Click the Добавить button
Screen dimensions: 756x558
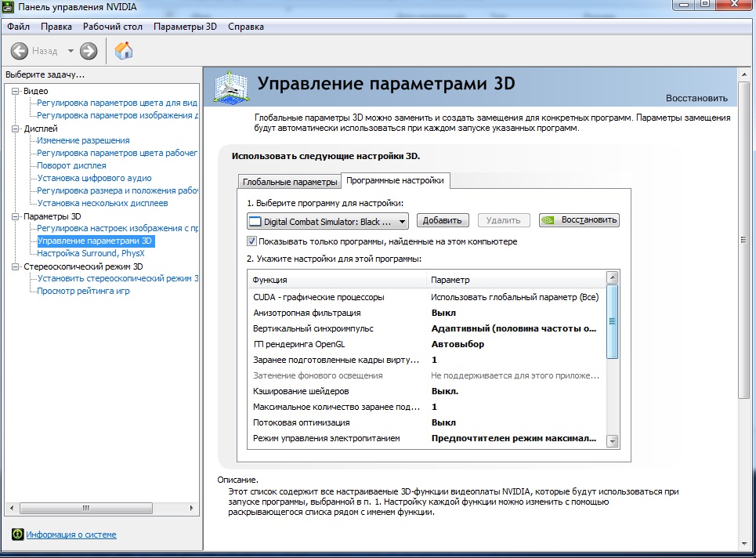click(x=442, y=220)
